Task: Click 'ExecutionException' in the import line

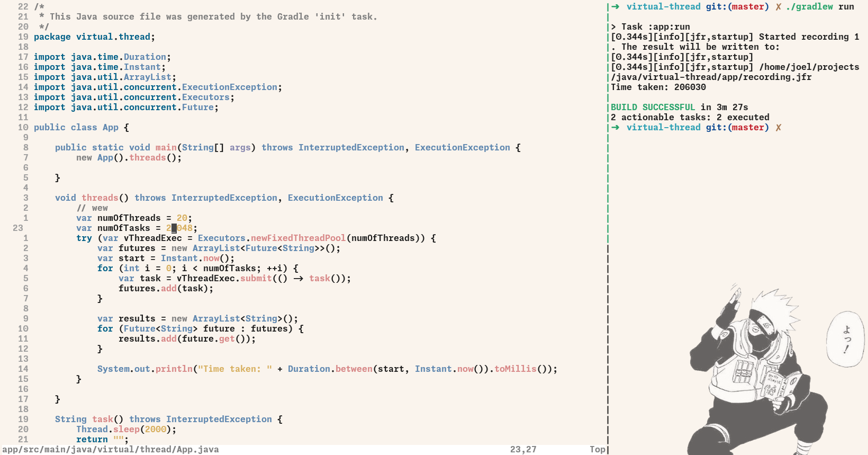Action: tap(230, 87)
